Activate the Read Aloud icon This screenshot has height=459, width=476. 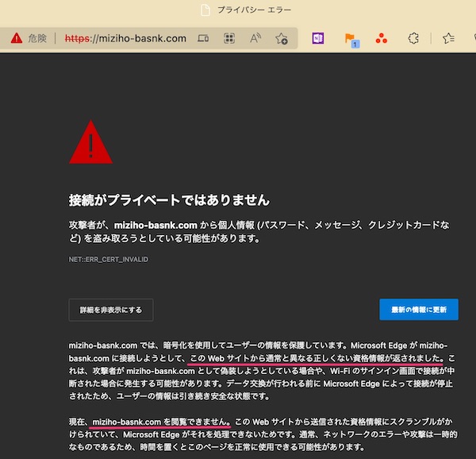coord(255,39)
